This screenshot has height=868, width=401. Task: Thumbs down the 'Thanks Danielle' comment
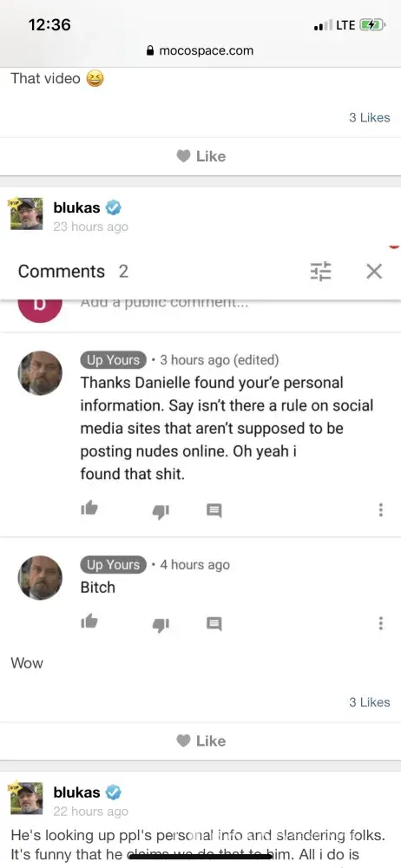pos(161,511)
